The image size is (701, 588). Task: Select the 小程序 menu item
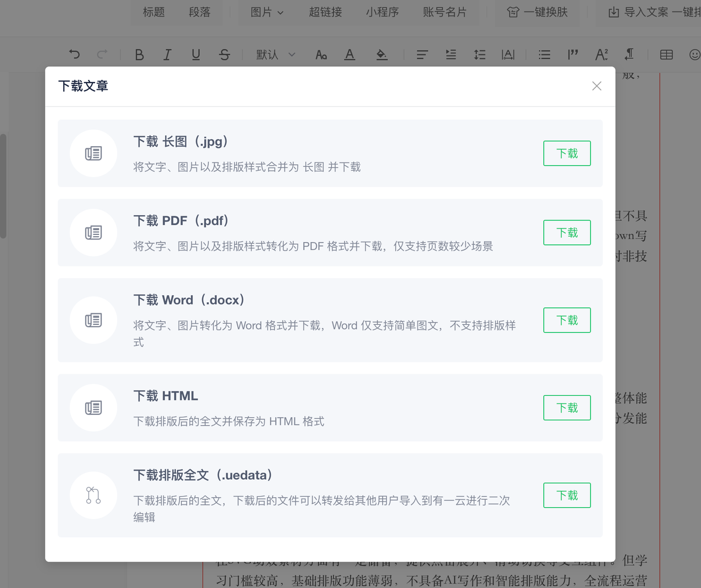(x=383, y=12)
